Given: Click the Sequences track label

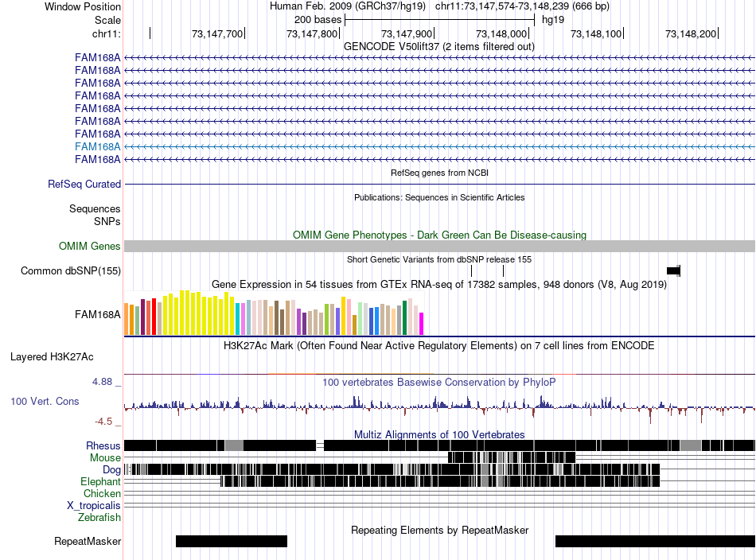Looking at the screenshot, I should coord(95,208).
